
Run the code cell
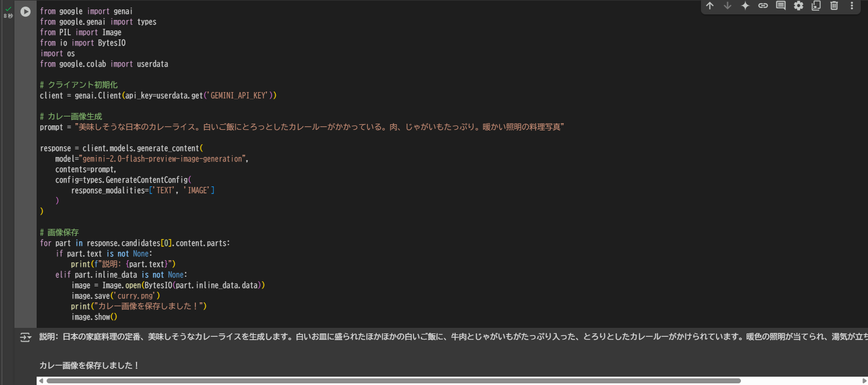25,11
